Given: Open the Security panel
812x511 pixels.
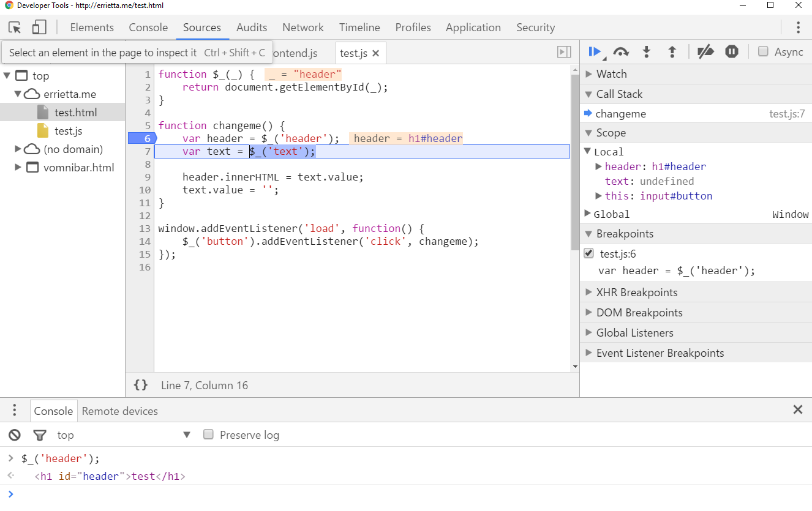Looking at the screenshot, I should [535, 28].
